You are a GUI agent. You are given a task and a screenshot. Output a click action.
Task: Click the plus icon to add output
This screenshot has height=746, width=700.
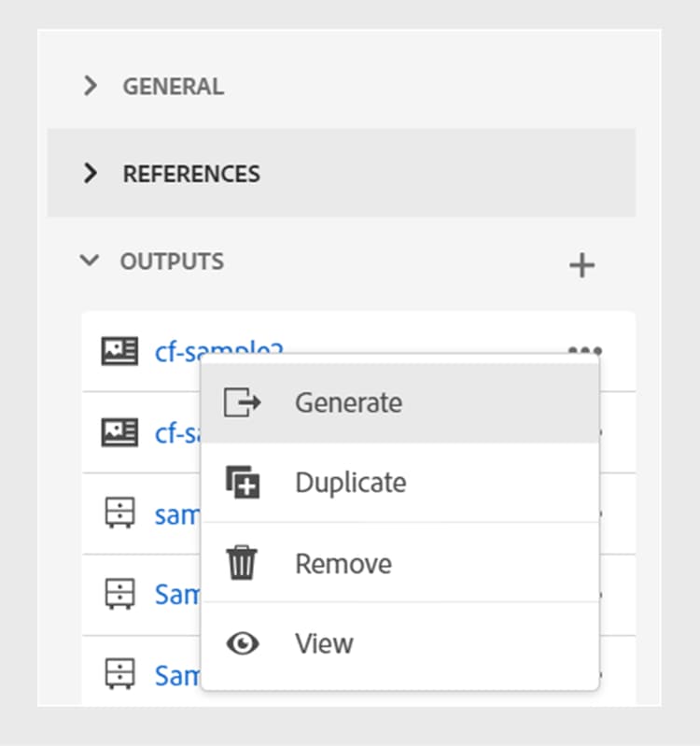581,265
